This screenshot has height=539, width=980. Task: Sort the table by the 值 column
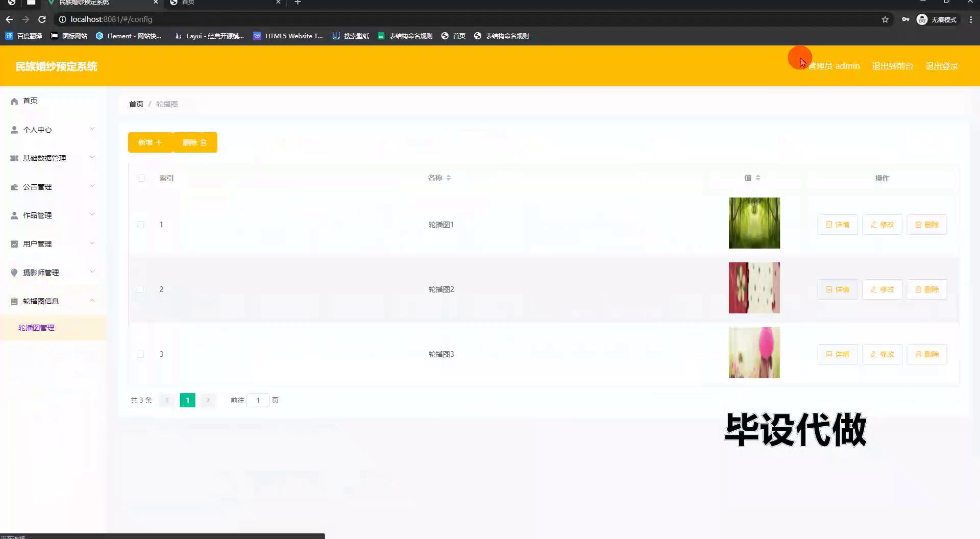point(752,178)
